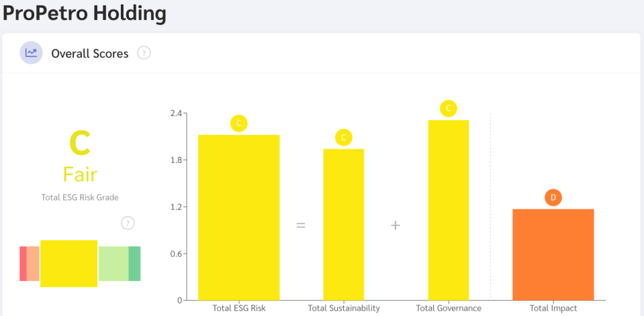Screen dimensions: 644x316
Task: Click the light green risk scale segment
Action: tap(113, 264)
